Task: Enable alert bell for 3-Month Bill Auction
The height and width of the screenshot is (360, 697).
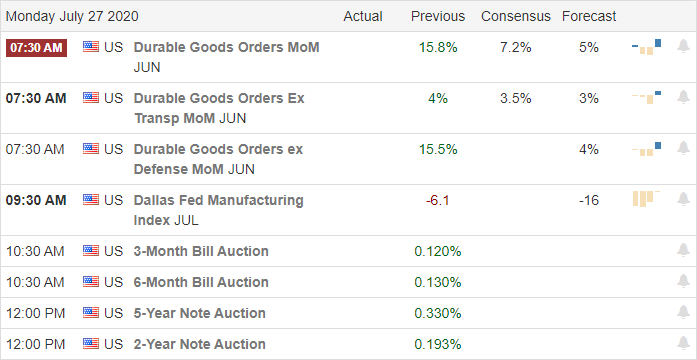Action: tap(683, 251)
